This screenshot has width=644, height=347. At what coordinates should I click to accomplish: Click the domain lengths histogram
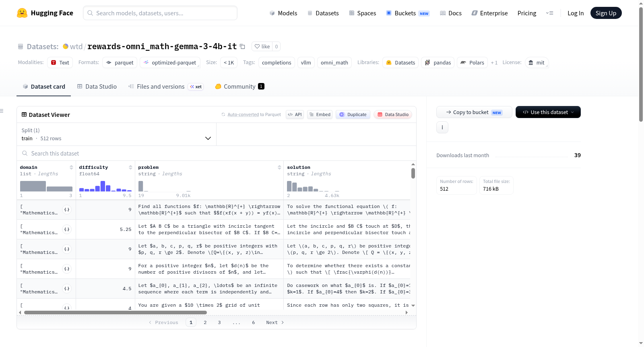pos(46,186)
